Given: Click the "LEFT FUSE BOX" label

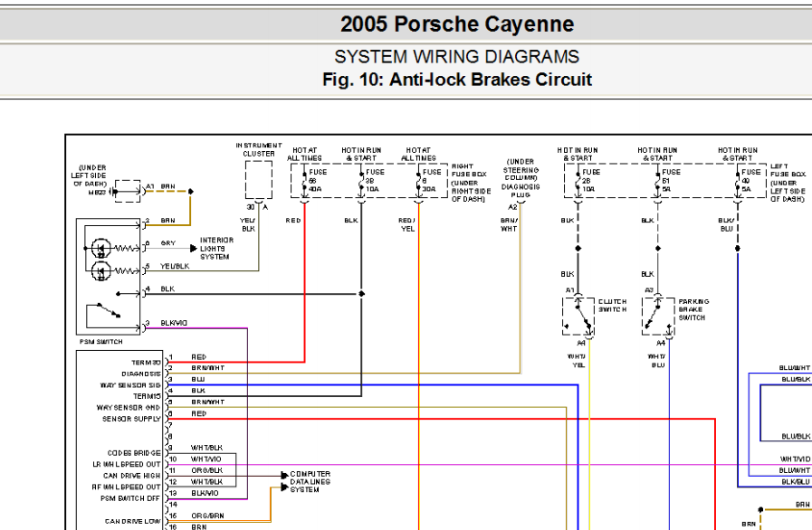Looking at the screenshot, I should click(788, 170).
